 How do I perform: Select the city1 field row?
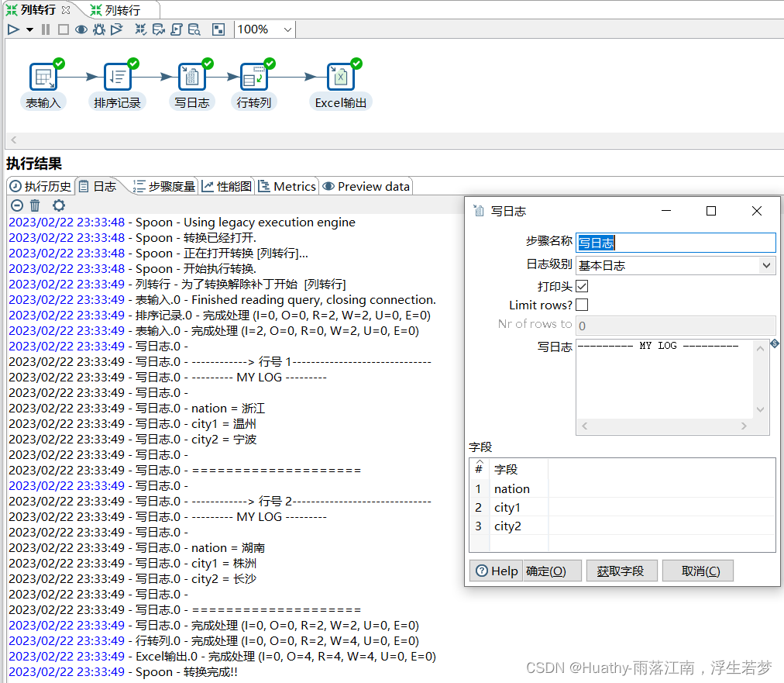click(x=623, y=507)
